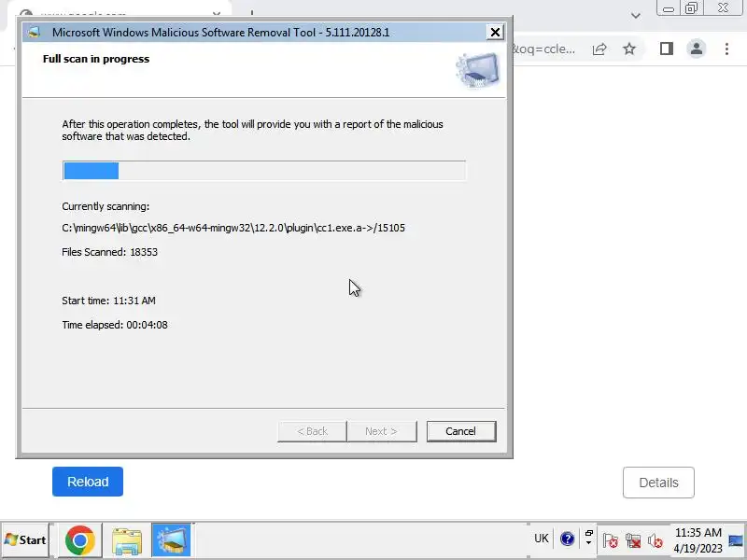Open Google Chrome from the taskbar
Viewport: 747px width, 560px height.
click(x=80, y=540)
